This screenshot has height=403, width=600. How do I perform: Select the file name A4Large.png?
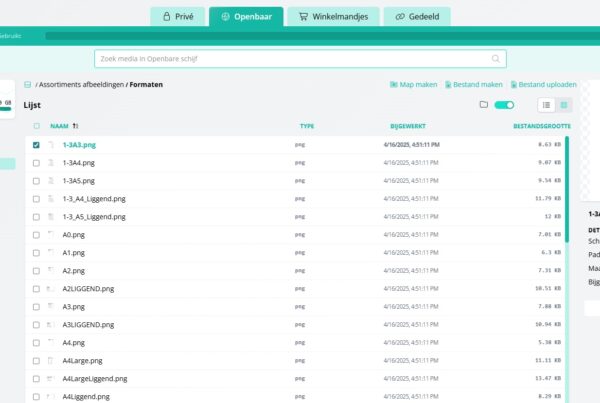point(83,361)
